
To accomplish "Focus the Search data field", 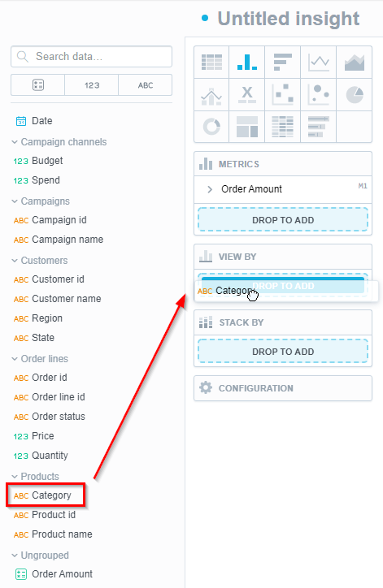I will [91, 57].
